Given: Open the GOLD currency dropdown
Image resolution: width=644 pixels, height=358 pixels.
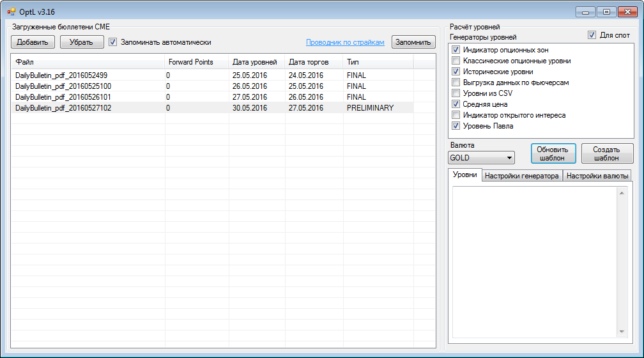Looking at the screenshot, I should (482, 157).
